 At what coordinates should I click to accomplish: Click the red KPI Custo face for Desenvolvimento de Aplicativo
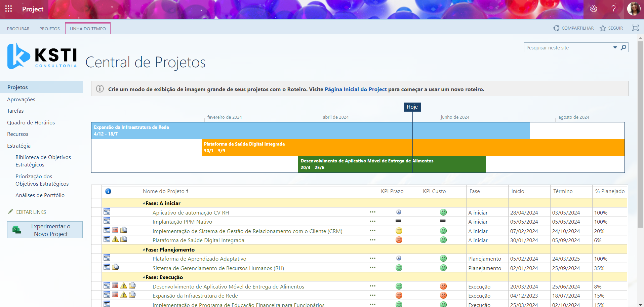(x=443, y=286)
